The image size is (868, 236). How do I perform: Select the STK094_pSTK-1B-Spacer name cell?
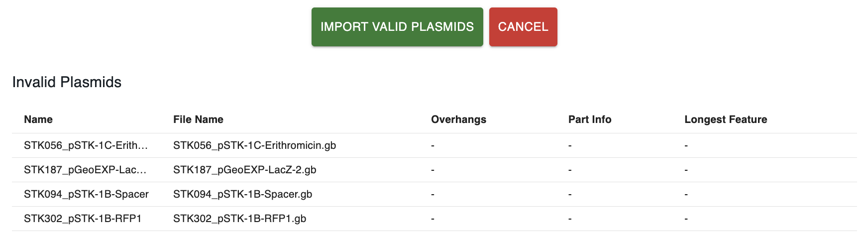pos(86,194)
